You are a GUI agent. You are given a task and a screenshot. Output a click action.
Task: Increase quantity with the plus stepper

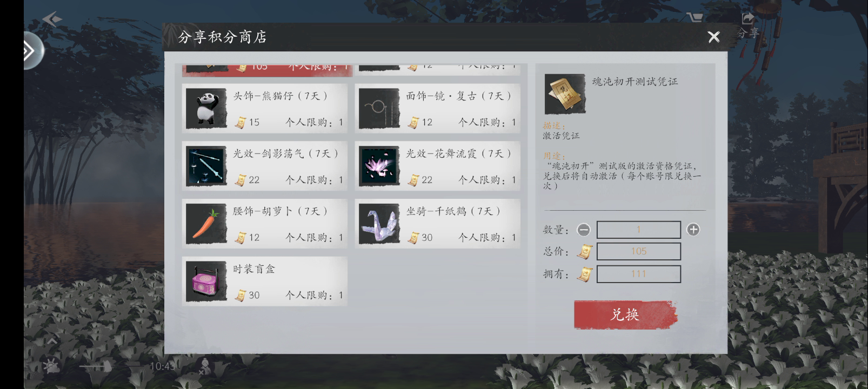[693, 230]
